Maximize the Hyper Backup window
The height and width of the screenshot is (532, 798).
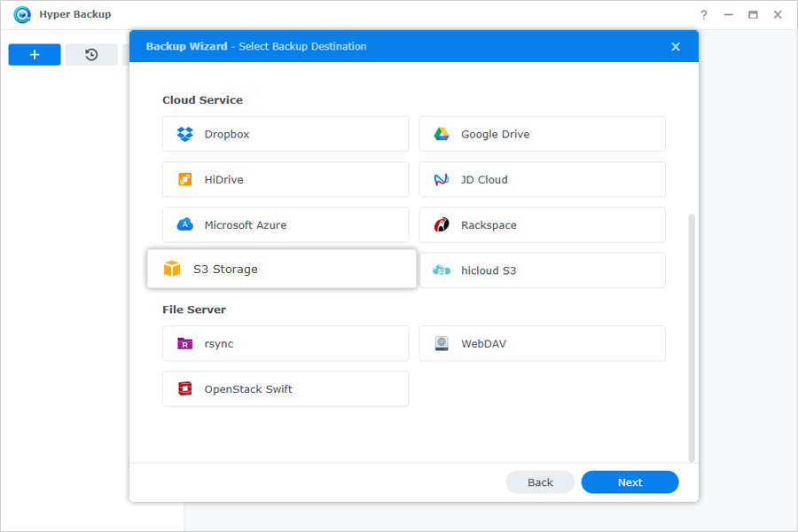(x=753, y=15)
